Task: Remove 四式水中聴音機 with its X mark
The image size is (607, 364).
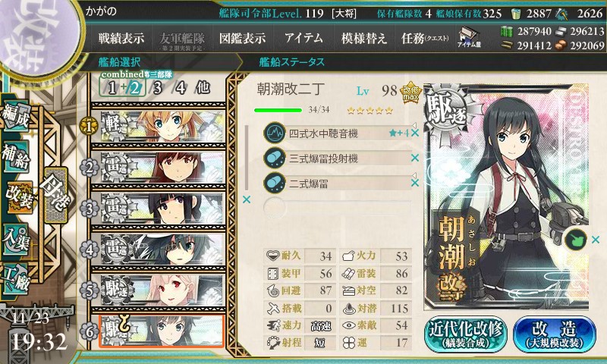Action: [415, 133]
